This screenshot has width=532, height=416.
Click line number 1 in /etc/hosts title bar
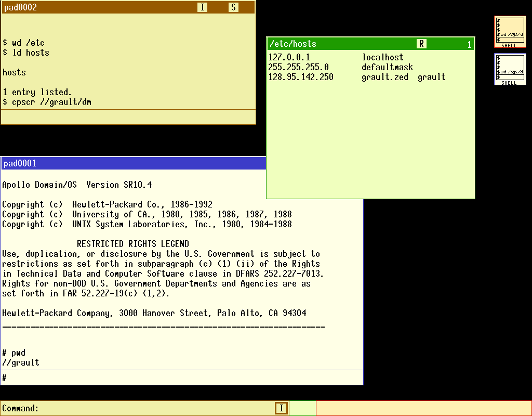(x=469, y=44)
